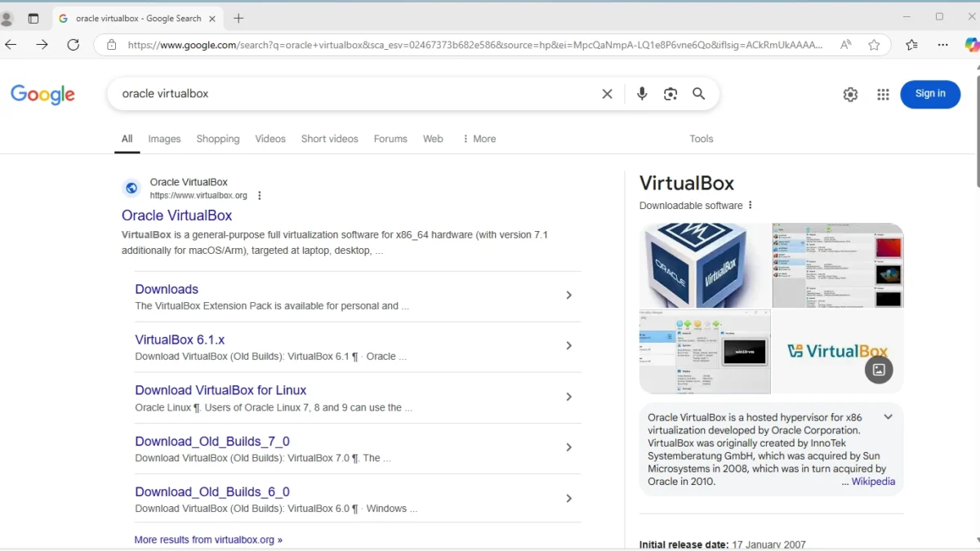Viewport: 980px width, 551px height.
Task: Switch to the Forums tab
Action: [x=390, y=139]
